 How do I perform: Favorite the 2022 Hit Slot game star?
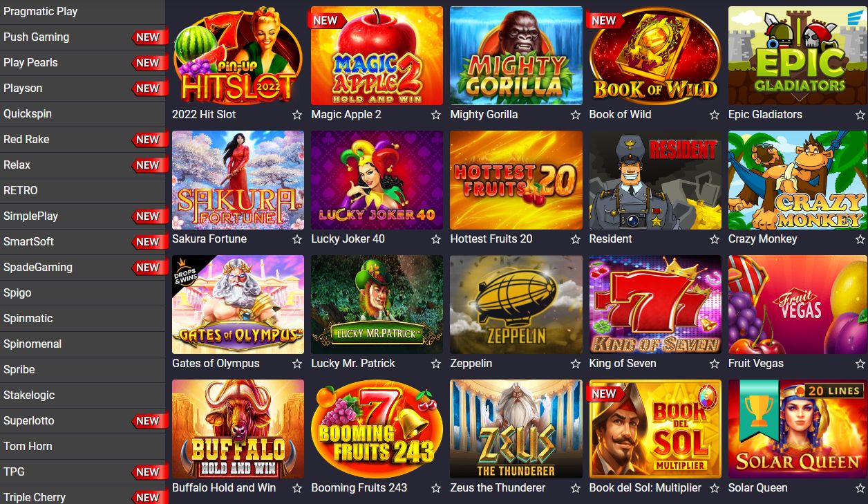coord(297,115)
